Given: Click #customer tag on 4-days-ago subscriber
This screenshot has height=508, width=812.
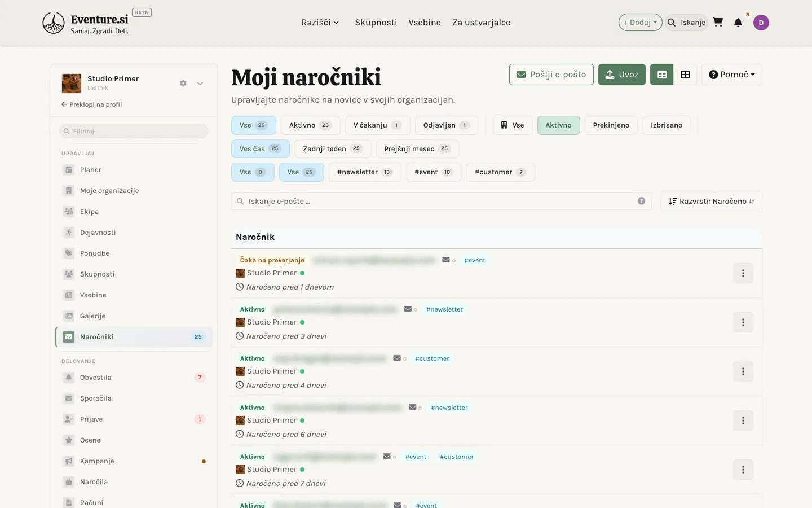Looking at the screenshot, I should coord(433,358).
